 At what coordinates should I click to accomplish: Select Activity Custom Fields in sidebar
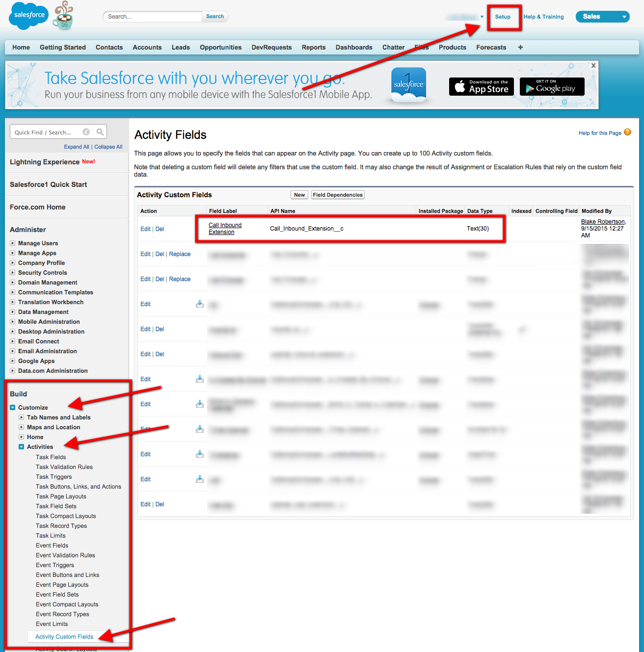[x=64, y=637]
